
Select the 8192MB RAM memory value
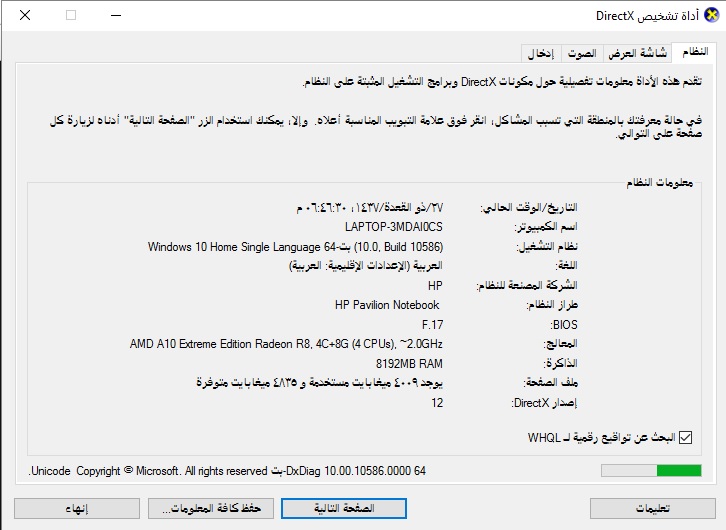[x=409, y=364]
